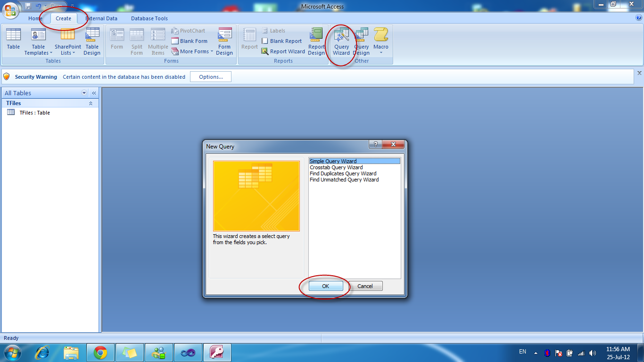Launch the Report Wizard

point(283,51)
